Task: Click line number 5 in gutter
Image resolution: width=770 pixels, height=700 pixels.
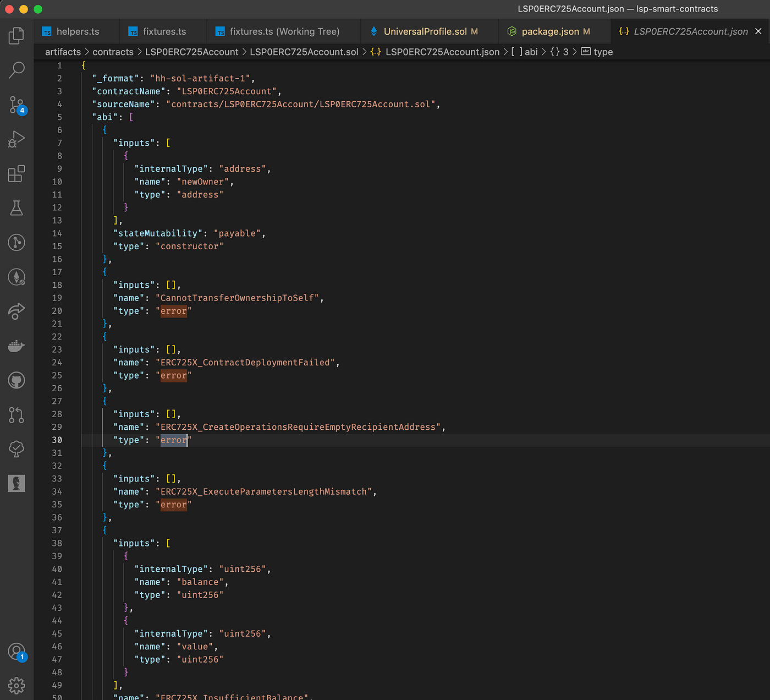Action: coord(59,117)
